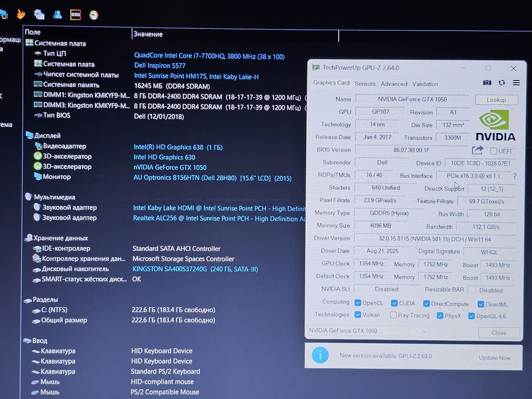Image resolution: width=532 pixels, height=399 pixels.
Task: Click the Поле column header
Action: click(x=33, y=32)
